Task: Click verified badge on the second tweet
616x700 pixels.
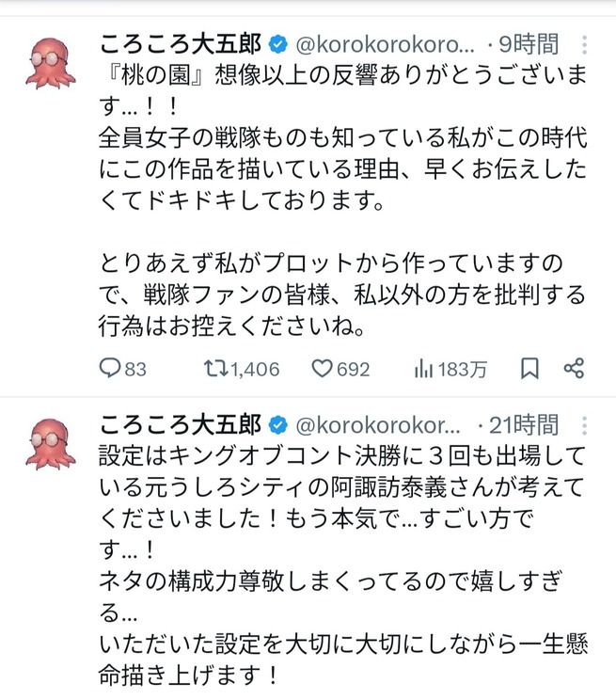Action: tap(278, 424)
